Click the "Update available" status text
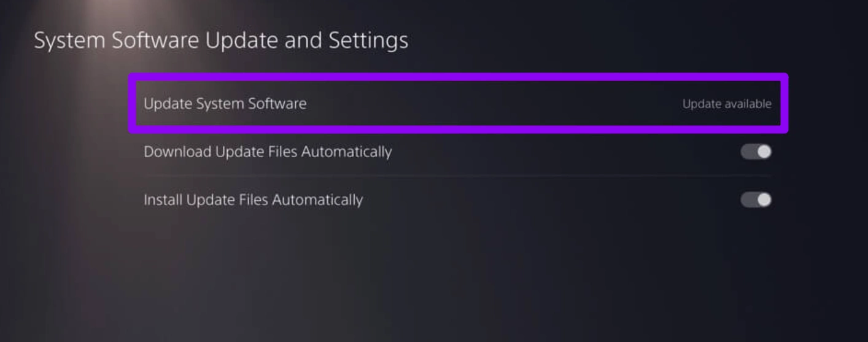The height and width of the screenshot is (342, 868). coord(726,104)
